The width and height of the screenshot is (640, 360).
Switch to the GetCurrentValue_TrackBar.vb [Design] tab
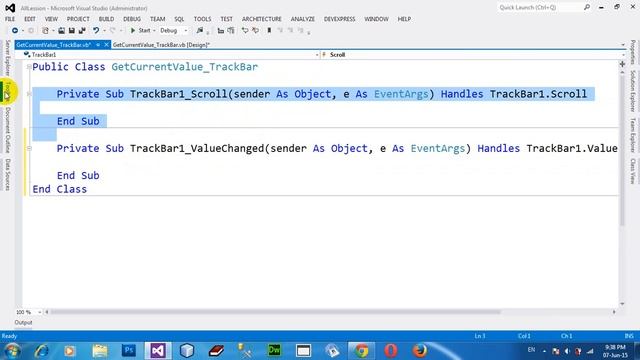tap(161, 45)
